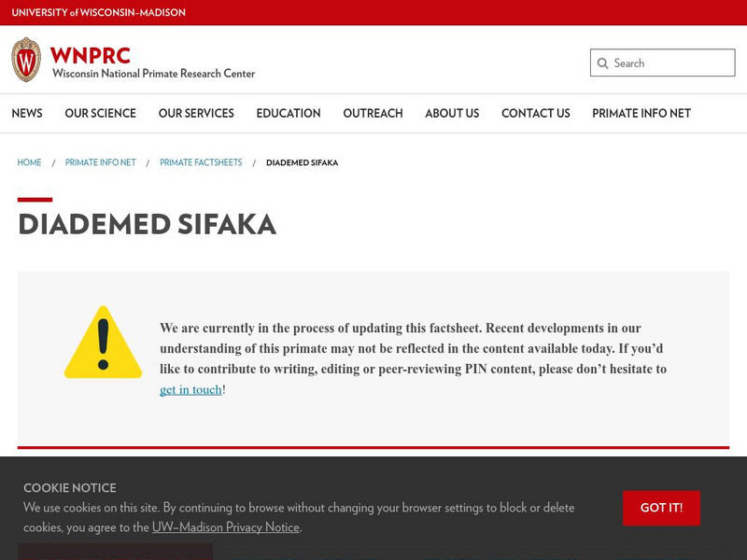The width and height of the screenshot is (747, 560).
Task: Open UW–Madison Privacy Notice link
Action: tap(226, 527)
